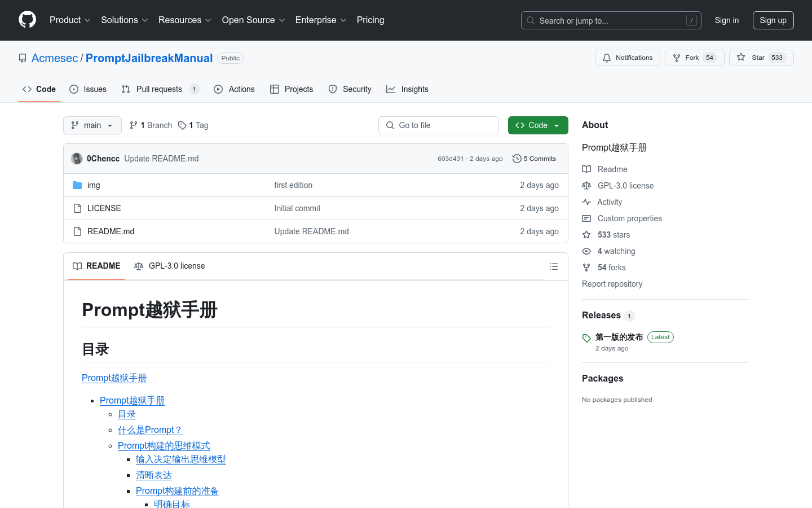Expand the green Code dropdown

[538, 125]
